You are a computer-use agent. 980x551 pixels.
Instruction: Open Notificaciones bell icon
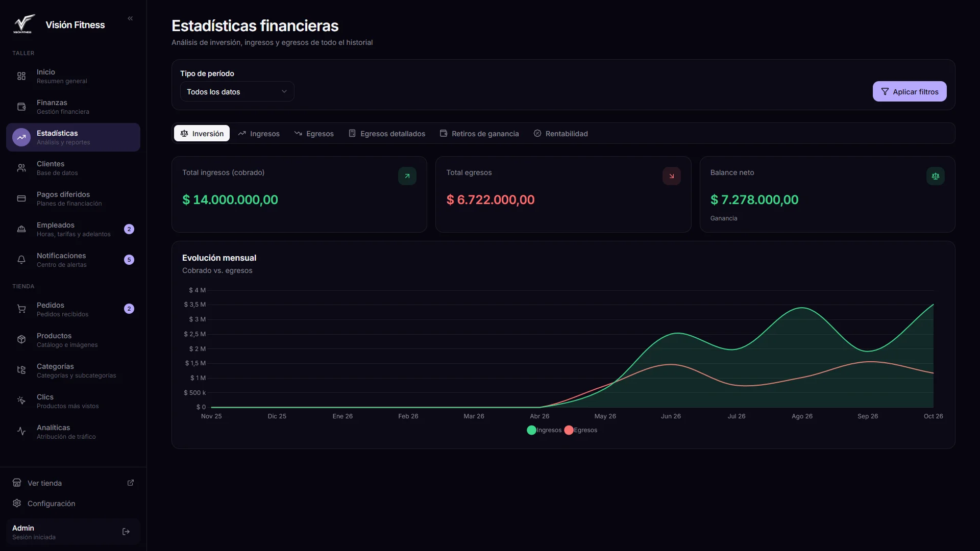21,260
